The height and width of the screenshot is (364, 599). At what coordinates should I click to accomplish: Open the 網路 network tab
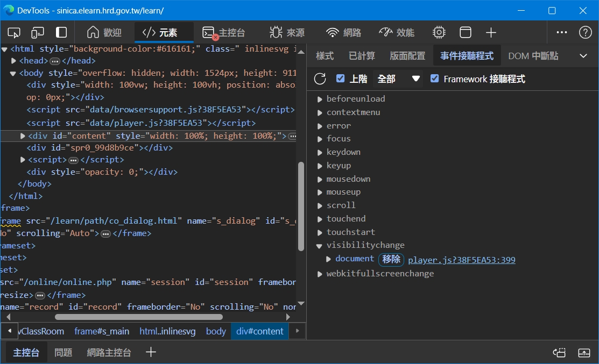(343, 32)
